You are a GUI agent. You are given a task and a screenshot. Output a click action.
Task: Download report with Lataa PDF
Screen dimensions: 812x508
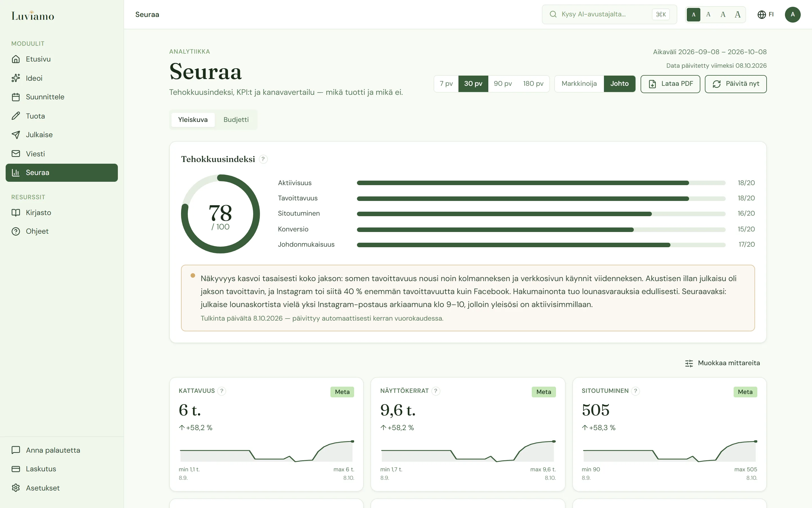point(670,84)
